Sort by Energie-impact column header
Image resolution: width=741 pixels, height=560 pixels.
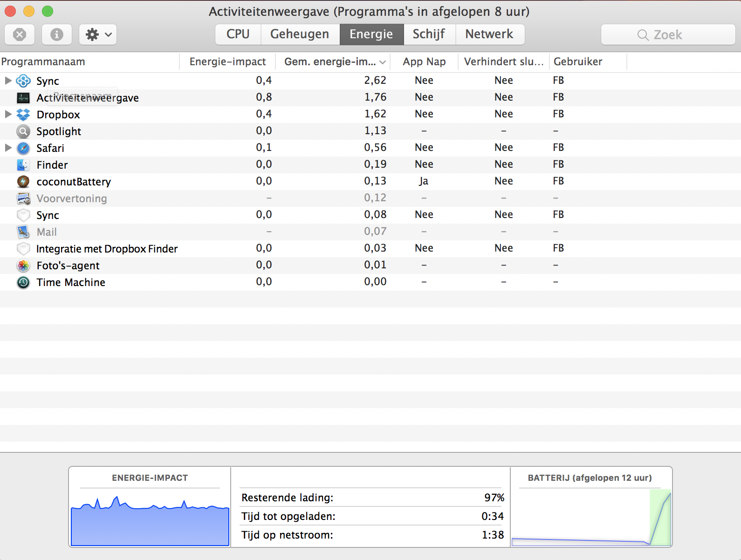(x=227, y=62)
